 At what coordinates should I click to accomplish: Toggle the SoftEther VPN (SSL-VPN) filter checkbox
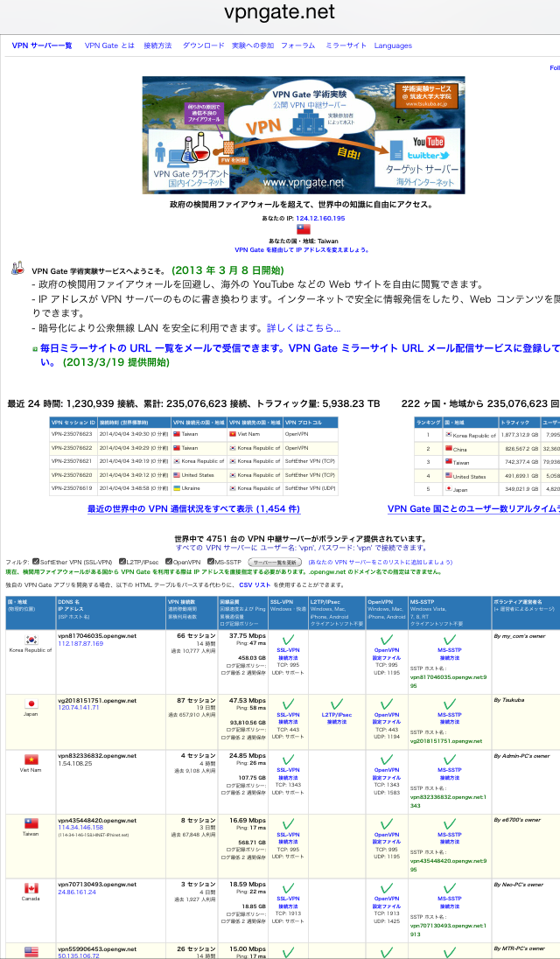tap(36, 561)
